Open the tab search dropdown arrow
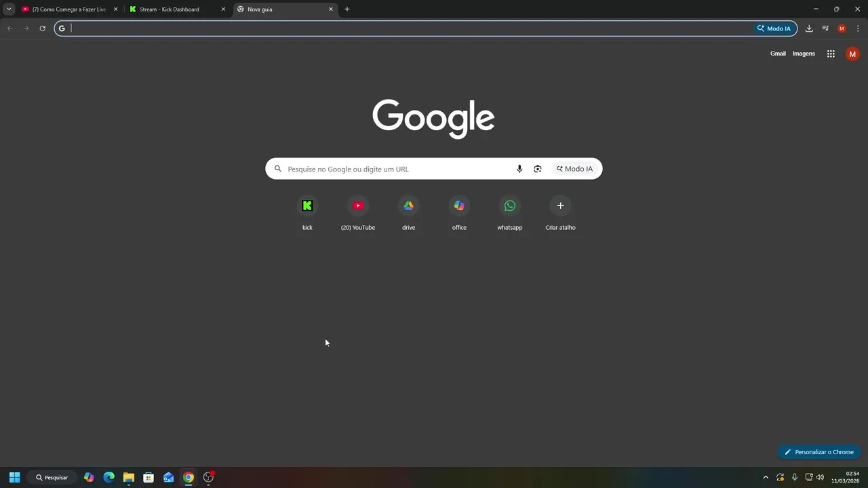Viewport: 868px width, 488px height. pyautogui.click(x=9, y=9)
